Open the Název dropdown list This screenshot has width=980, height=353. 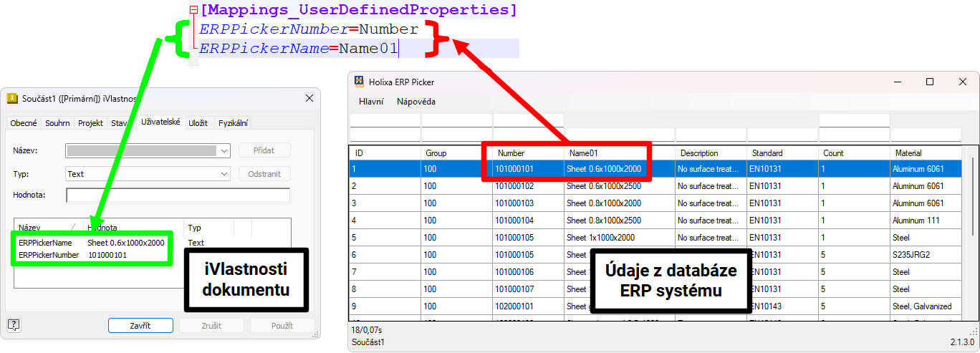(224, 150)
